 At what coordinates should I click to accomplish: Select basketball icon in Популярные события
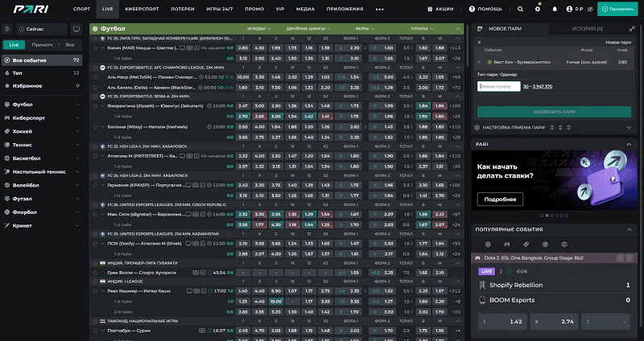[x=564, y=244]
